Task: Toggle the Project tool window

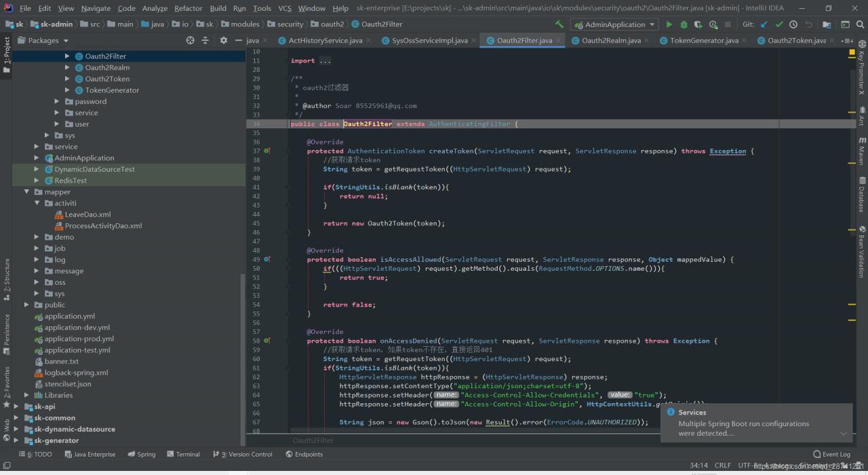Action: (x=6, y=55)
